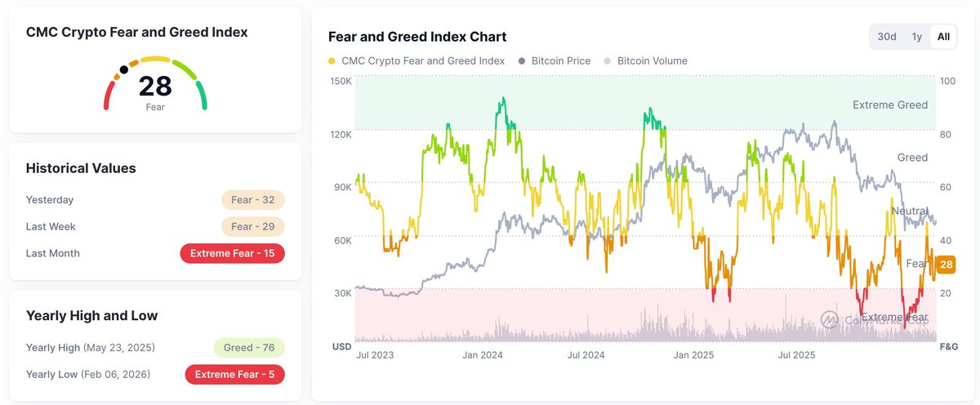Click the CoinMarketCap watermark logo
Screen dimensions: 980x405
pyautogui.click(x=831, y=318)
